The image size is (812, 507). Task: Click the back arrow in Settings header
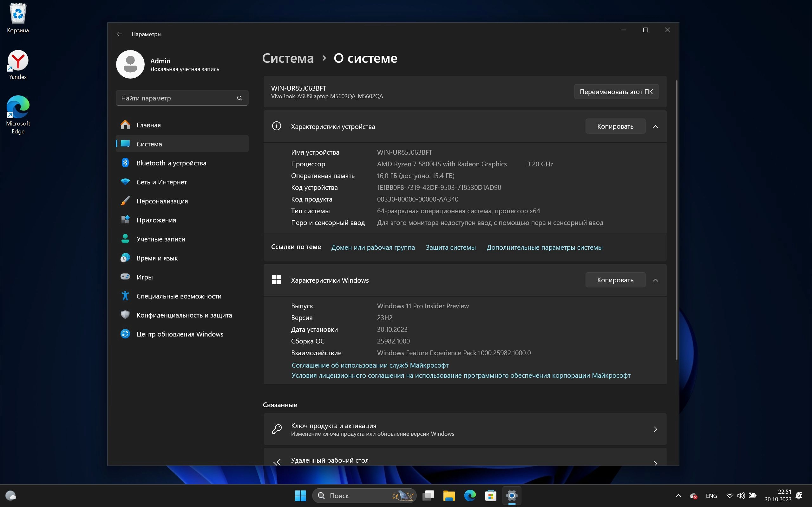[x=119, y=34]
